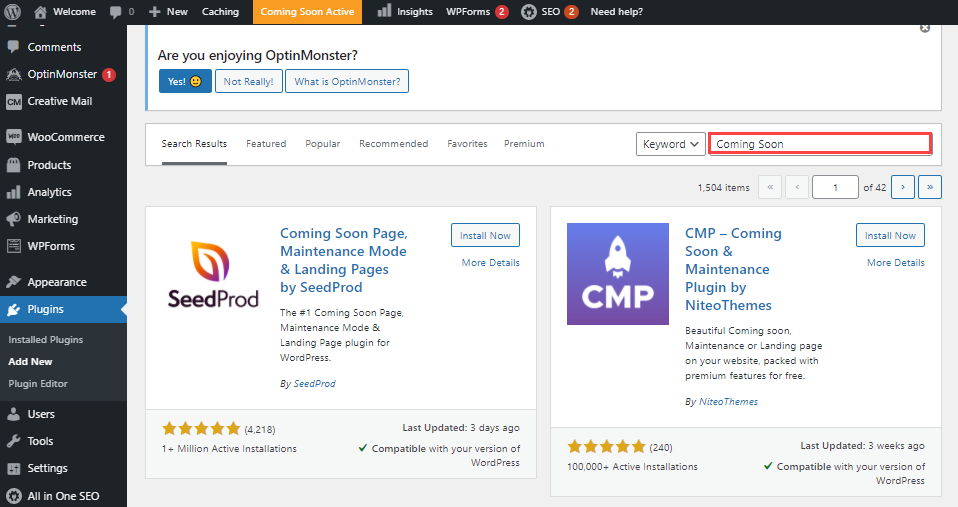The image size is (958, 507).
Task: Open the SEO gear in admin bar
Action: tap(549, 12)
